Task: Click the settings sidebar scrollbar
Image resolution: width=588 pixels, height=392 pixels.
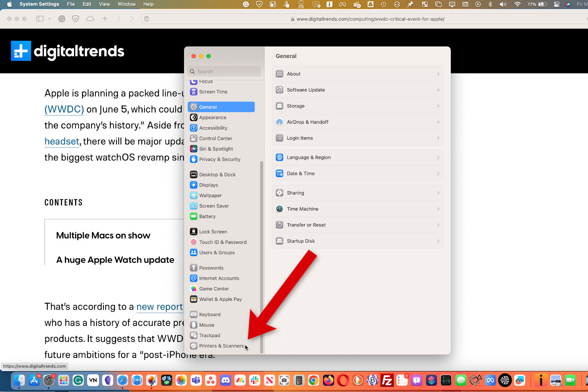Action: (x=261, y=254)
